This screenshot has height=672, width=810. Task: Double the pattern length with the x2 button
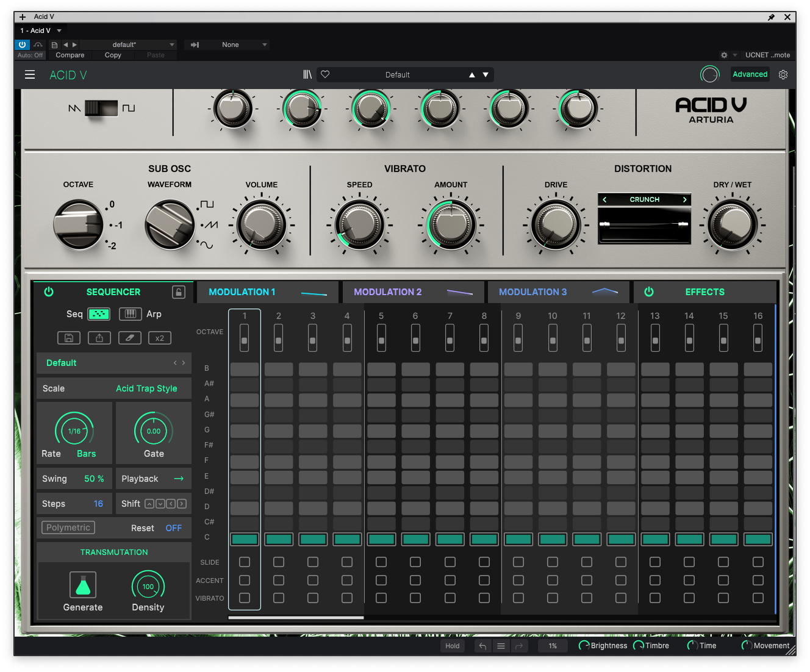tap(160, 338)
